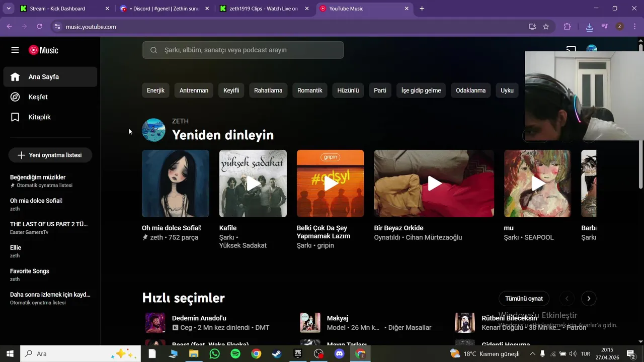Reload the current page
644x362 pixels.
(x=39, y=27)
